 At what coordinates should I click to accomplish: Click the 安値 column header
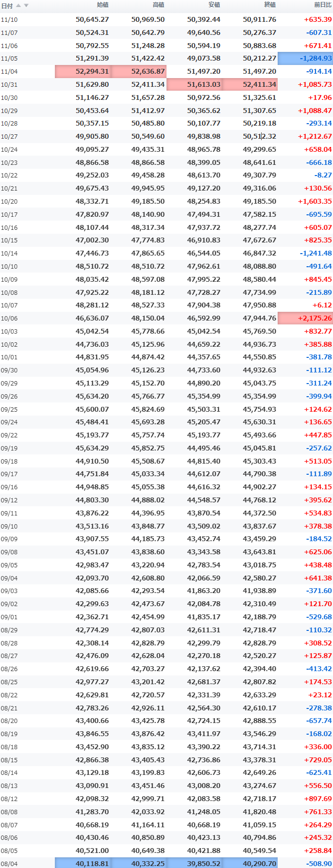[x=214, y=5]
